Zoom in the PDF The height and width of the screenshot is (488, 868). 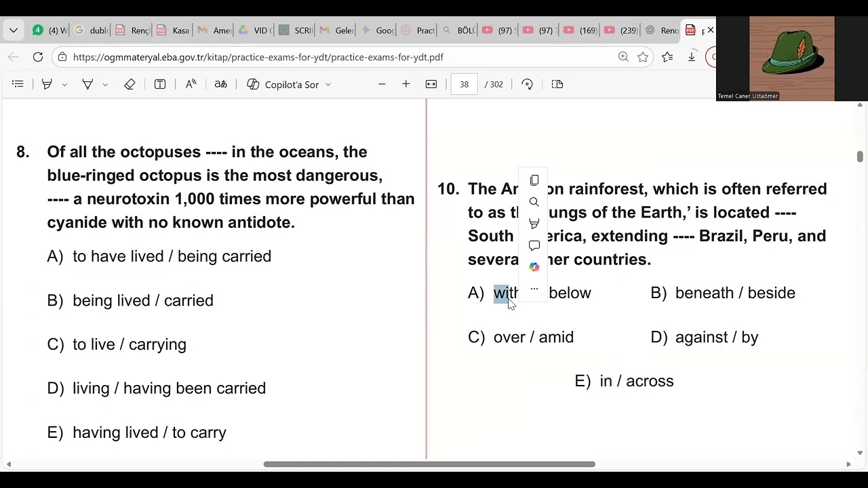click(x=406, y=84)
